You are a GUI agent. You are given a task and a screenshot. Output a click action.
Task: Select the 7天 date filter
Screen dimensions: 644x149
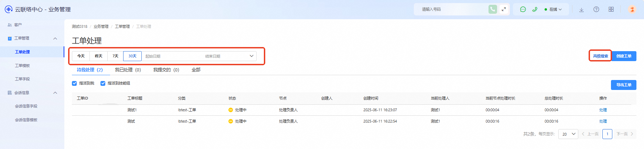click(x=116, y=56)
